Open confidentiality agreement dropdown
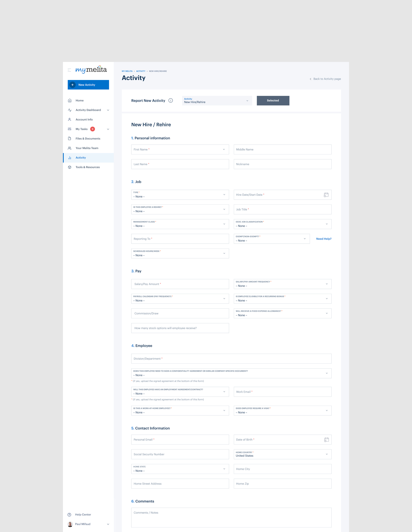Viewport: 412px width, 532px height. point(231,373)
